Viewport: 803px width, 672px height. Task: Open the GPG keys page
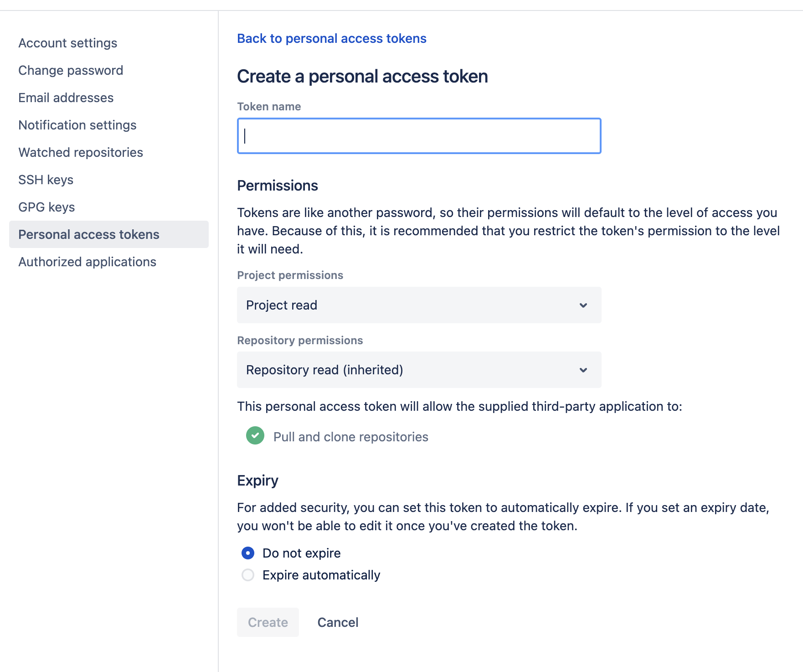click(46, 207)
